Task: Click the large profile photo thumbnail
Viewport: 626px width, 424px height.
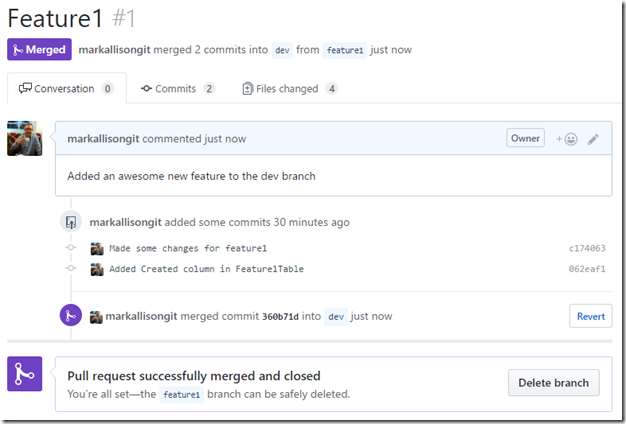Action: 24,139
